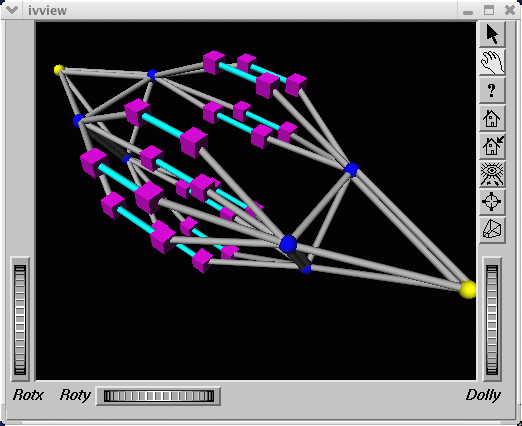Set current view as home position

(492, 146)
